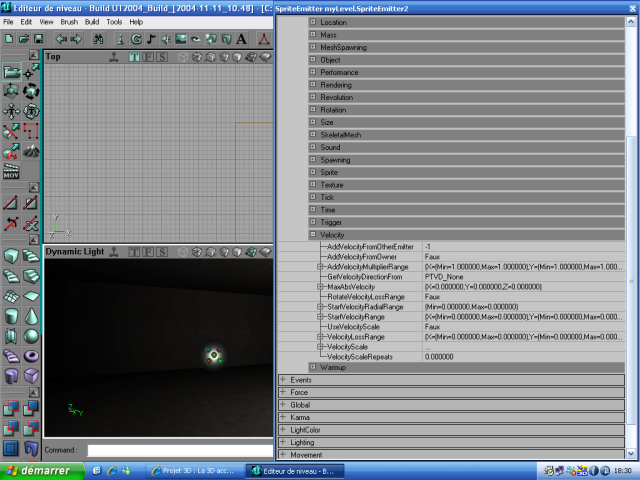Collapse the Velocity property category
Viewport: 640px width, 480px height.
[312, 234]
